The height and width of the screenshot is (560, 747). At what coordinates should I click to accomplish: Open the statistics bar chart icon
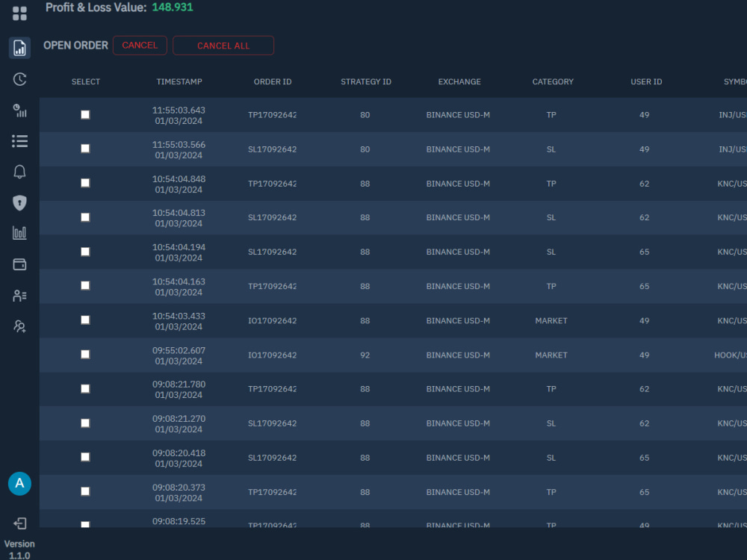tap(19, 233)
